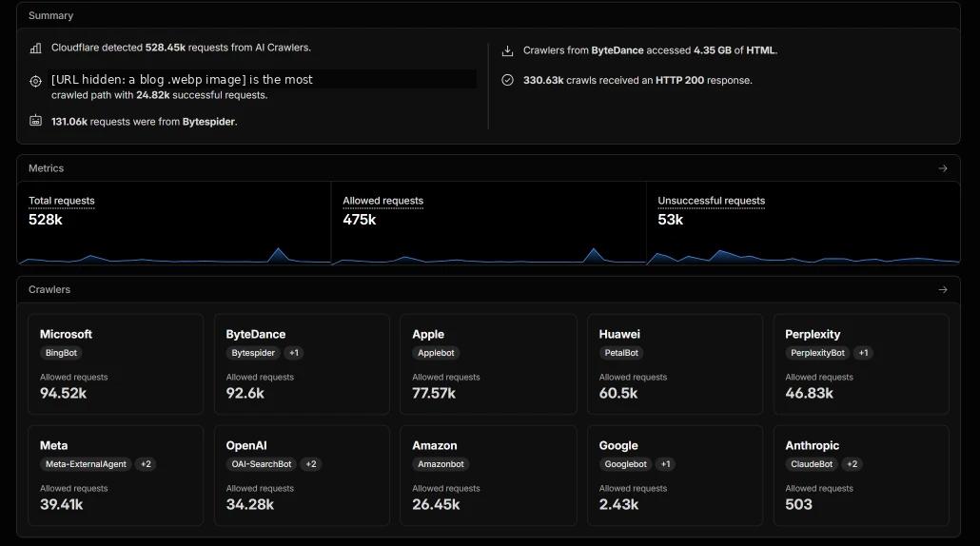Expand OpenAI +2 additional bots badge
The height and width of the screenshot is (546, 980).
tap(310, 464)
